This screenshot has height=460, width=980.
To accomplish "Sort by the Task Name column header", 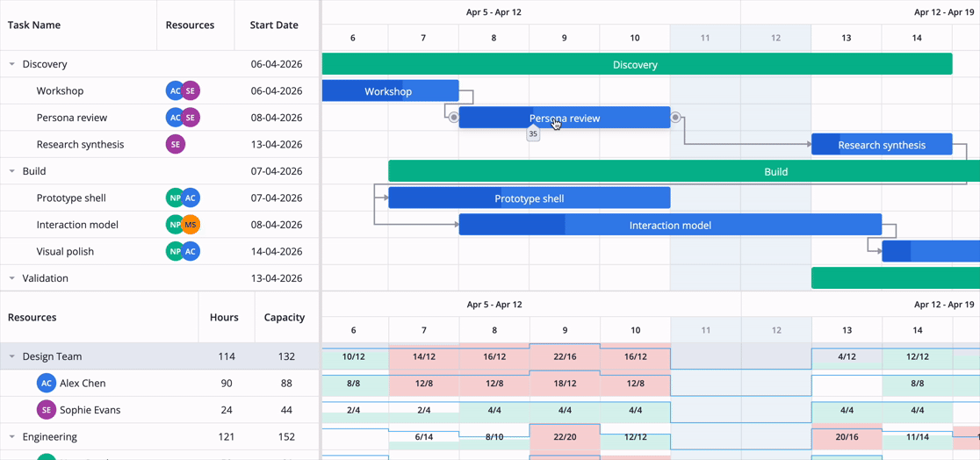I will tap(78, 25).
